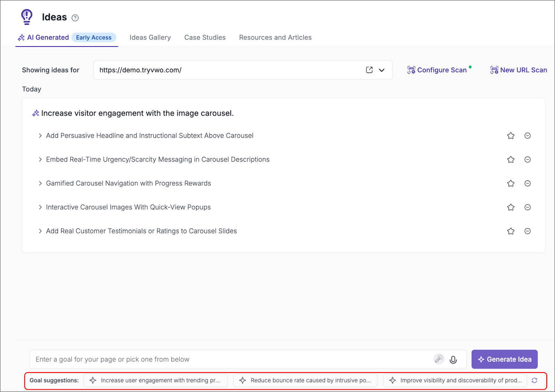The image size is (555, 392).
Task: Star the Add Real Customer Testimonials idea
Action: coord(511,231)
